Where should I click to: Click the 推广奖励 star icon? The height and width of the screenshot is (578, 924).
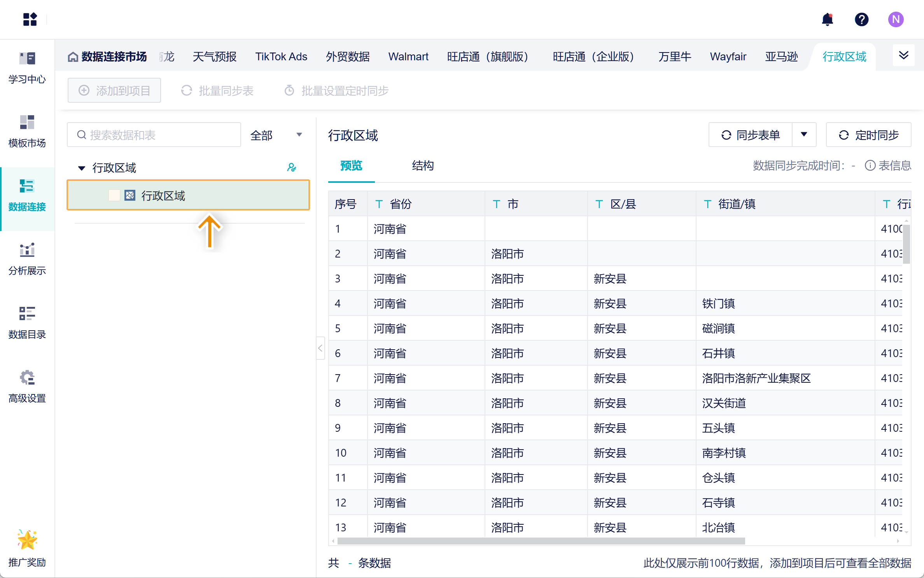point(27,540)
